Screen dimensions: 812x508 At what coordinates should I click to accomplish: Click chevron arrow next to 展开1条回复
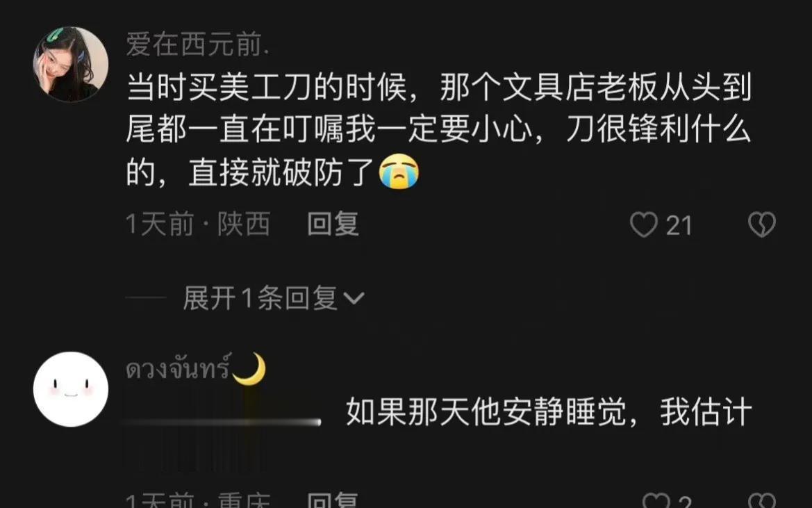pos(354,299)
